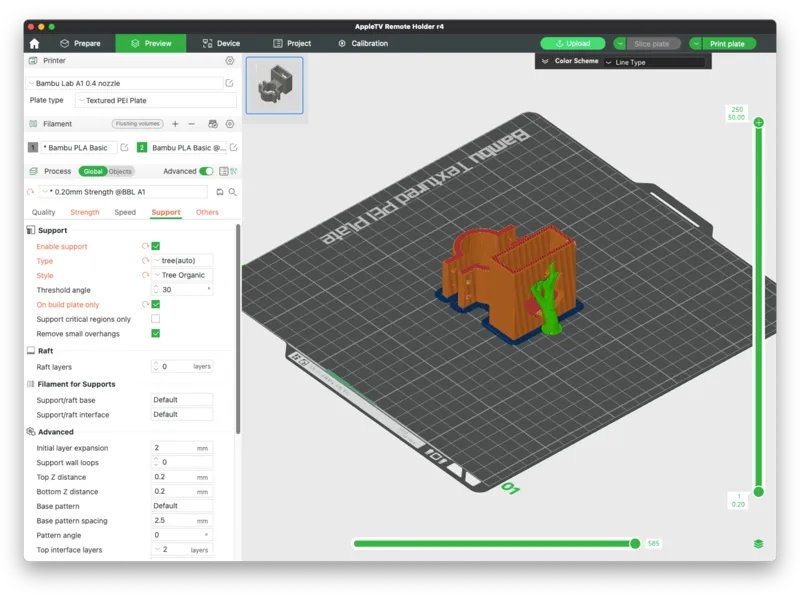Select the Others settings tab
This screenshot has height=600, width=800.
point(207,212)
